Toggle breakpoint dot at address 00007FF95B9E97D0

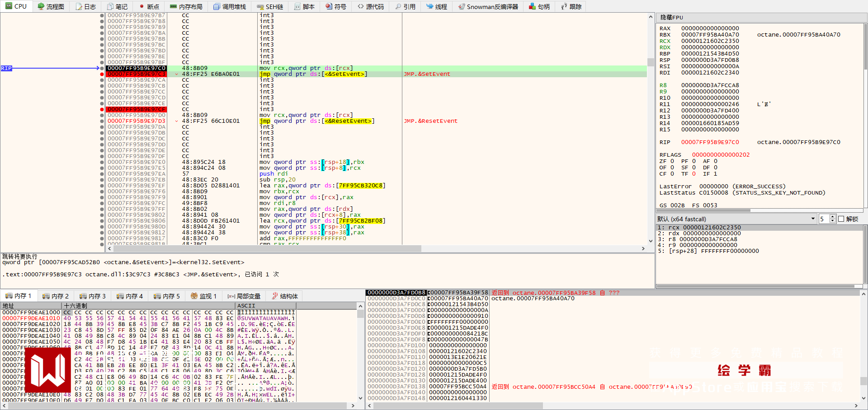102,115
